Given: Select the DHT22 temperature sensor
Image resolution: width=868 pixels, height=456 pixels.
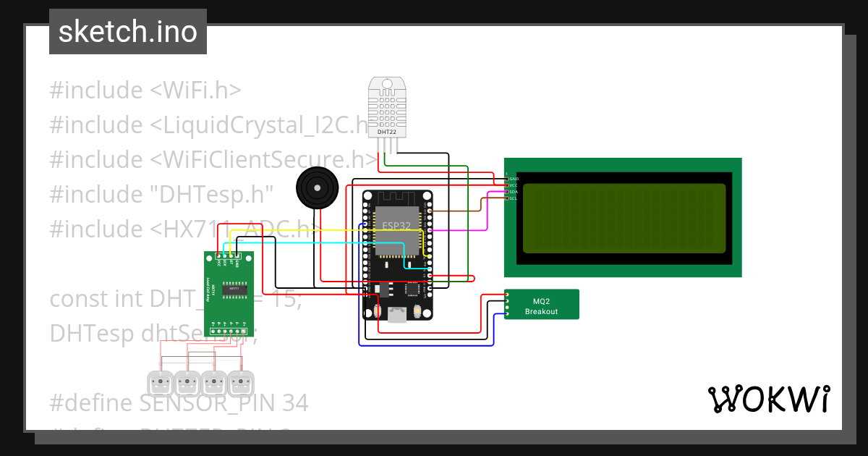Looking at the screenshot, I should [x=387, y=105].
